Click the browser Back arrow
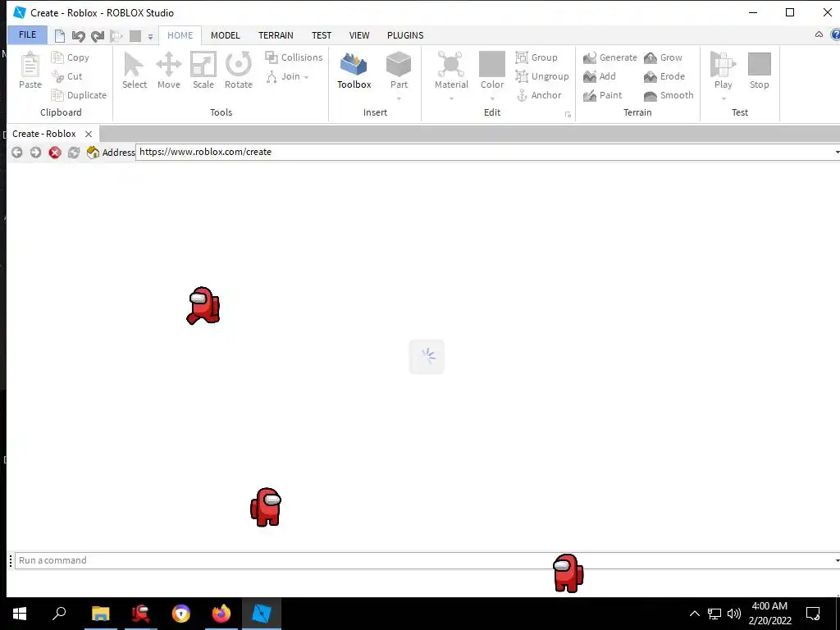 tap(17, 152)
